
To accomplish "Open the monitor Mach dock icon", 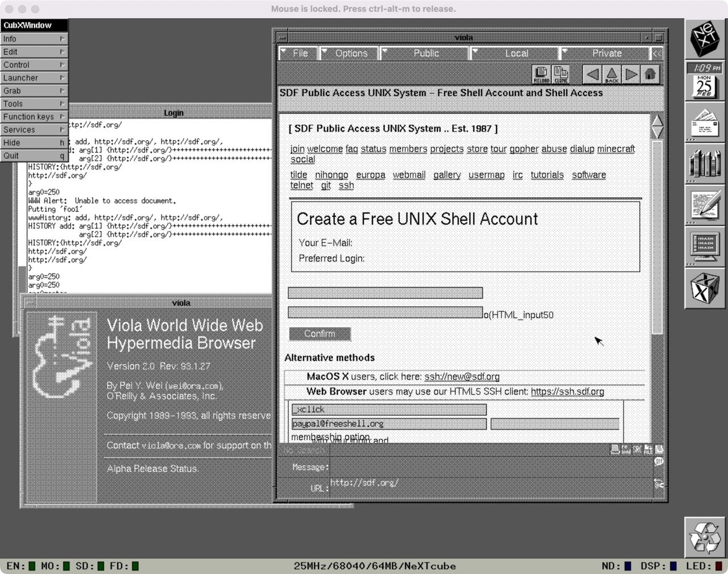I will [705, 247].
